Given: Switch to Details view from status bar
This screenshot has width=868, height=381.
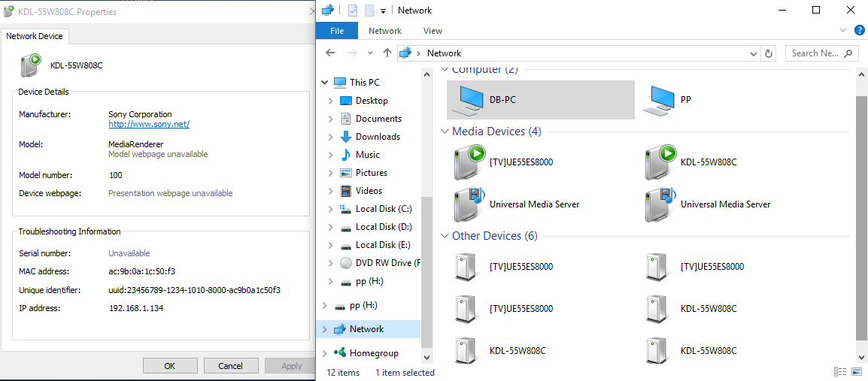Looking at the screenshot, I should click(x=840, y=372).
